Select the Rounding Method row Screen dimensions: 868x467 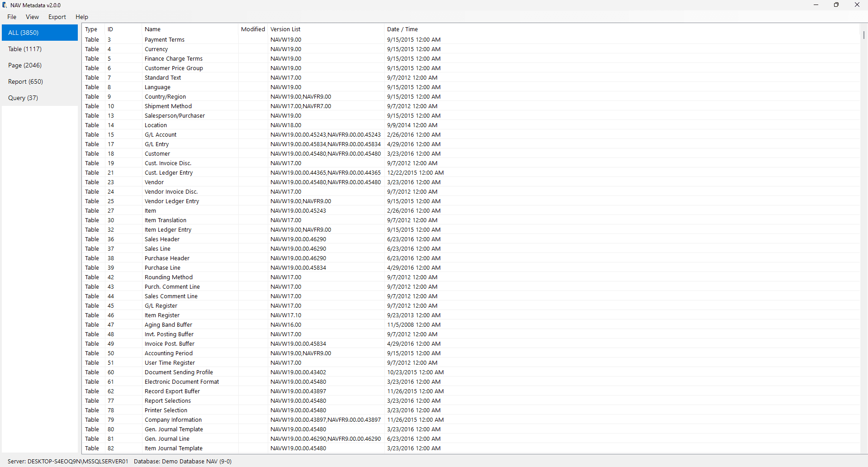pos(471,277)
